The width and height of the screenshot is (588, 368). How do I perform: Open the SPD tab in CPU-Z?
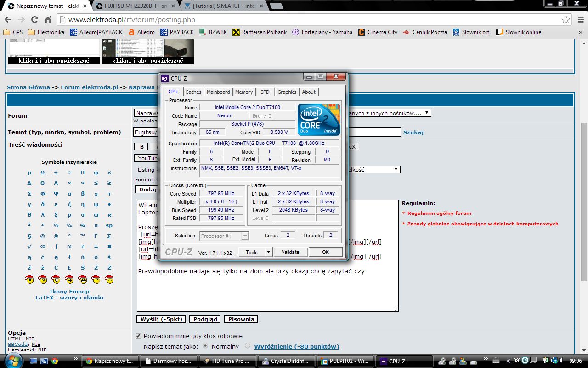pos(265,92)
